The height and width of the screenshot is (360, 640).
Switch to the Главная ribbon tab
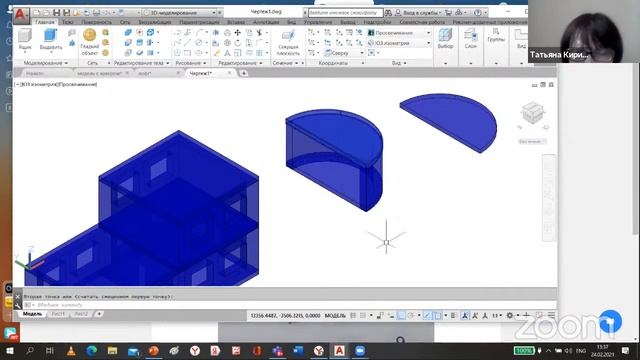pos(45,22)
